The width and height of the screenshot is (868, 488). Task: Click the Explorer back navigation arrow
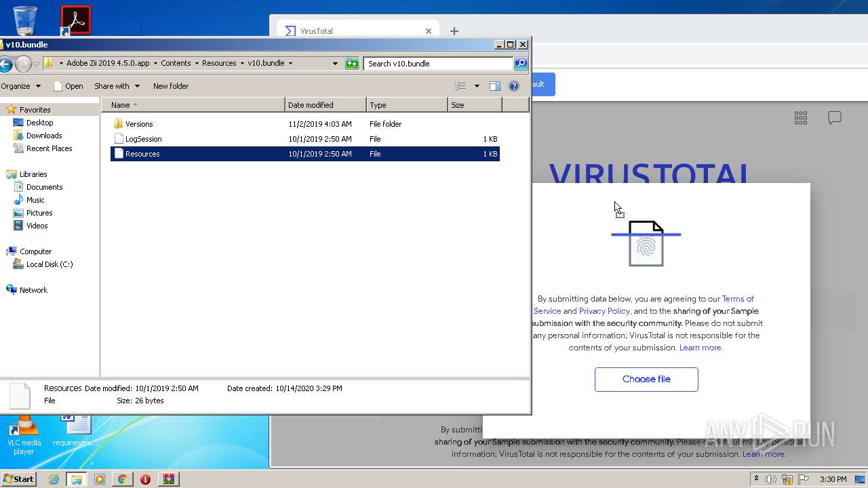(x=5, y=64)
